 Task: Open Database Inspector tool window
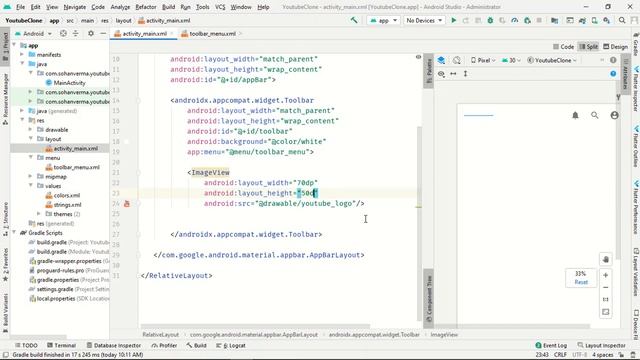coord(114,345)
